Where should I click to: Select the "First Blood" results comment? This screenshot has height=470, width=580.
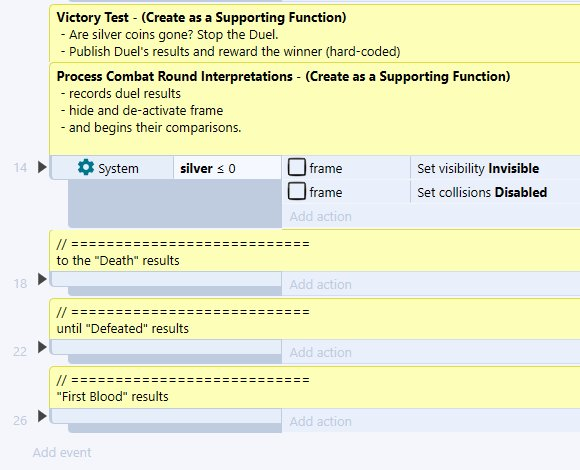(x=315, y=387)
